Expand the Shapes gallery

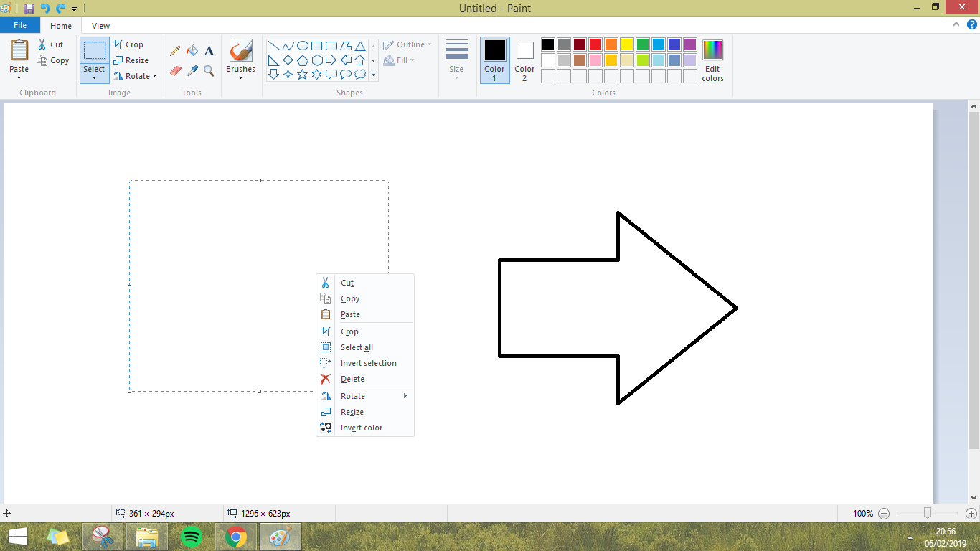[372, 75]
